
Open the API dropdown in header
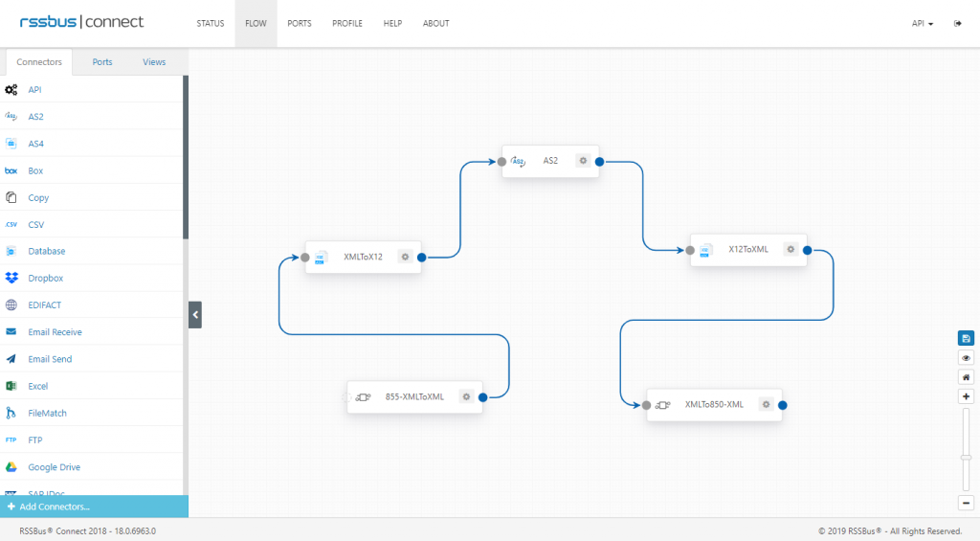click(x=922, y=24)
